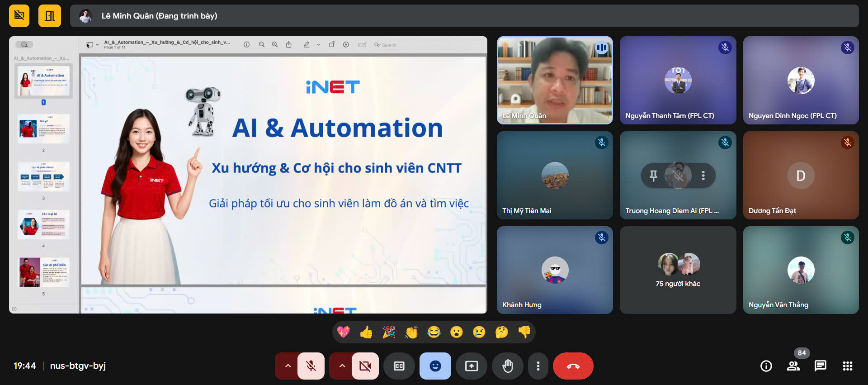This screenshot has height=385, width=868.
Task: Click muted mic badge on Nguyen Dinh Ngoc tile
Action: [848, 48]
